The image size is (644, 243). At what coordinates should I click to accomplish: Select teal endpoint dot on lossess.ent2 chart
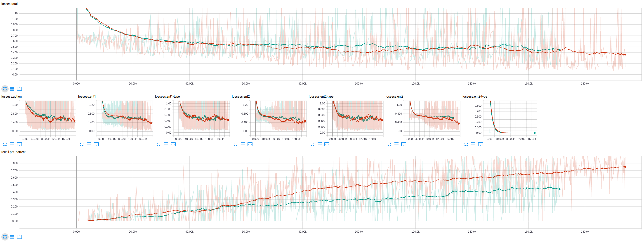click(x=299, y=120)
